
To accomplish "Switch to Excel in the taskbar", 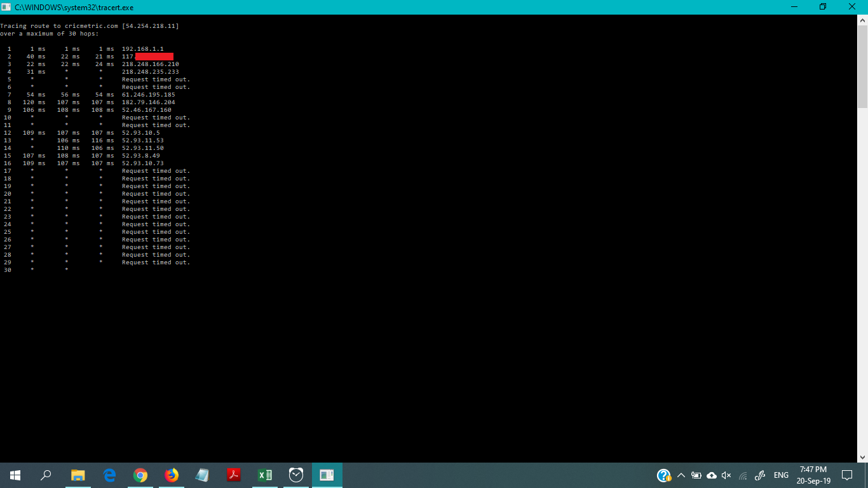I will pos(265,475).
